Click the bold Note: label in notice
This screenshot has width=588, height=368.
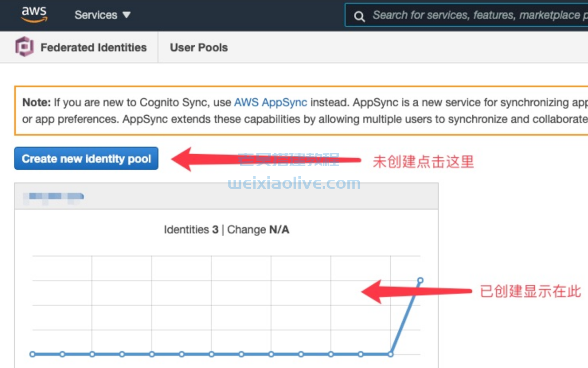36,102
